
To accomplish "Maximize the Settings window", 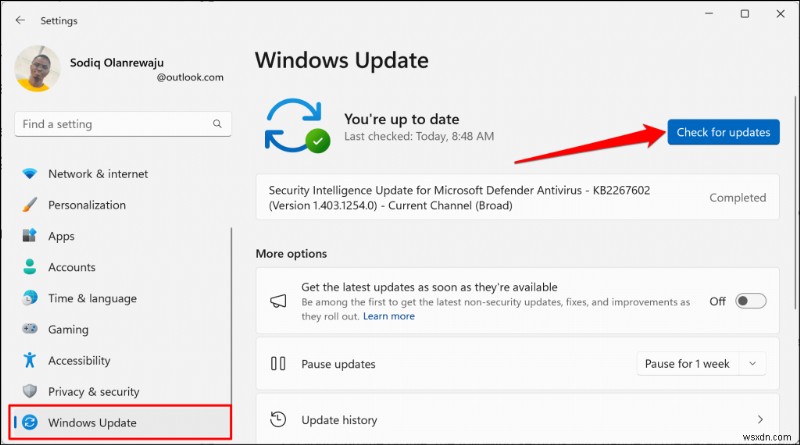I will coord(745,14).
